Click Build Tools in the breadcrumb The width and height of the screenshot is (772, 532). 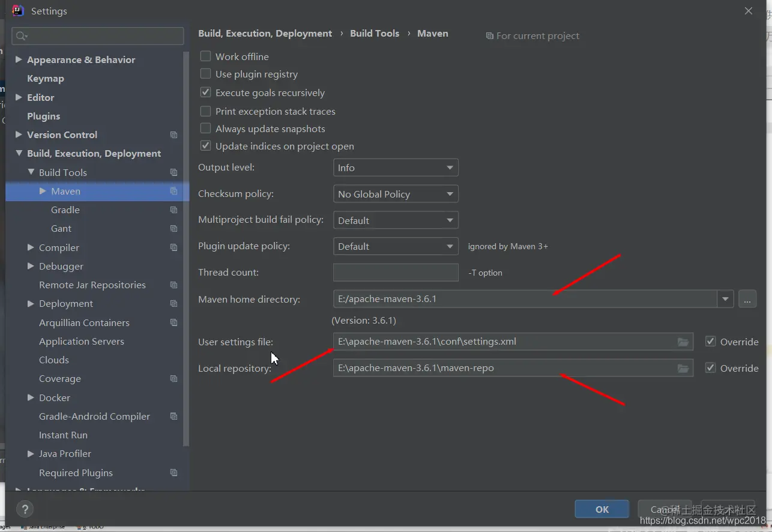[x=375, y=34]
